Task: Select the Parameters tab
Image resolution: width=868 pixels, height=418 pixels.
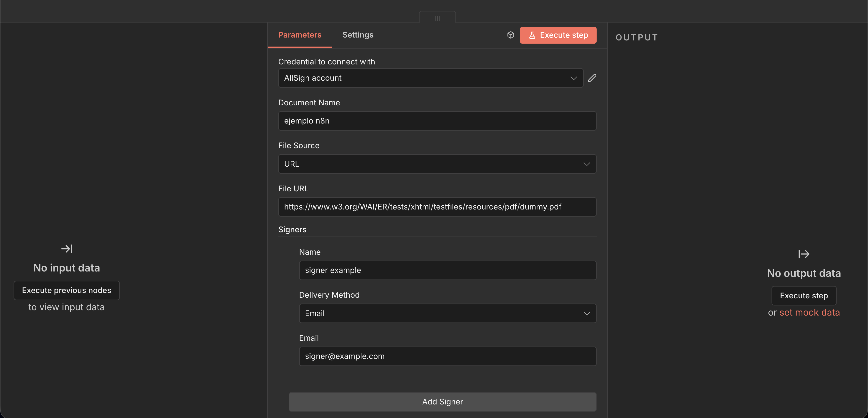Action: [x=300, y=35]
